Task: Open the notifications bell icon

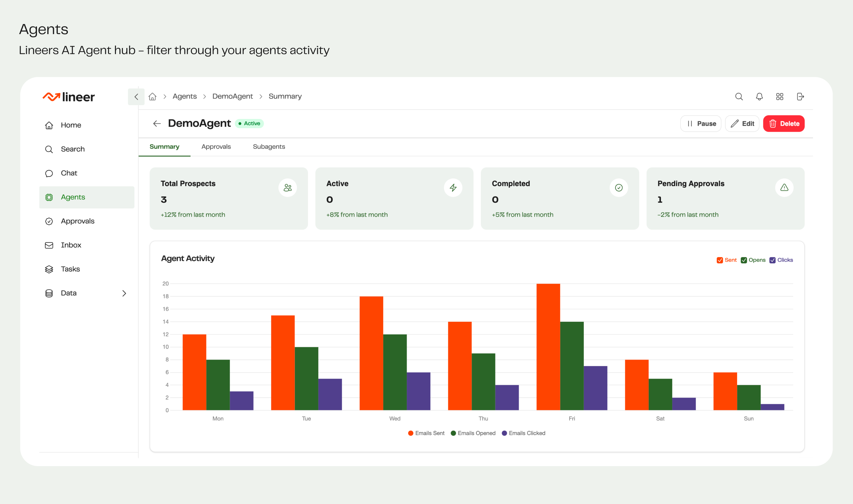Action: coord(759,97)
